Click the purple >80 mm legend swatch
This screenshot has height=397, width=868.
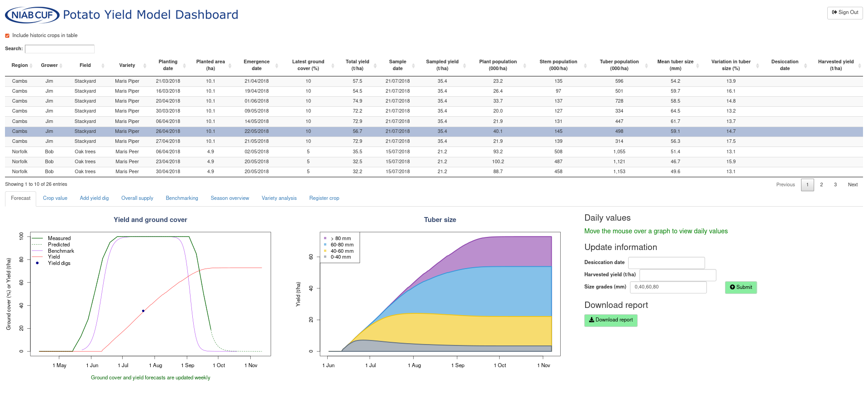[x=325, y=238]
